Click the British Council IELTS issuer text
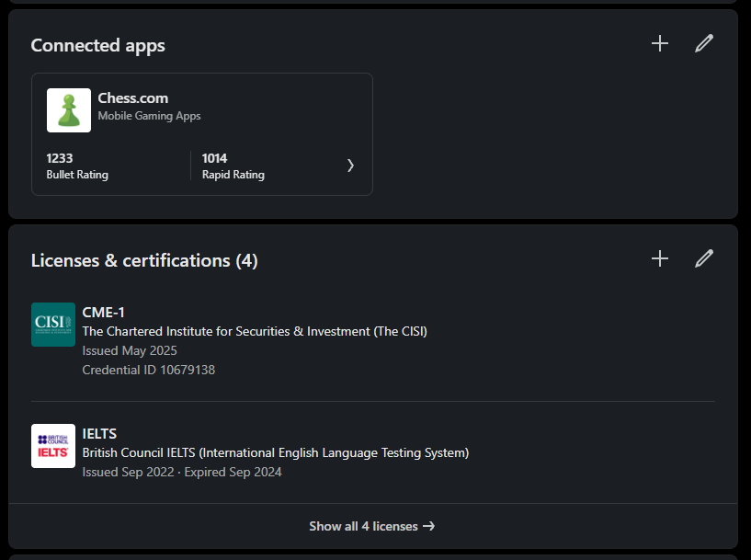This screenshot has height=560, width=751. pos(276,452)
